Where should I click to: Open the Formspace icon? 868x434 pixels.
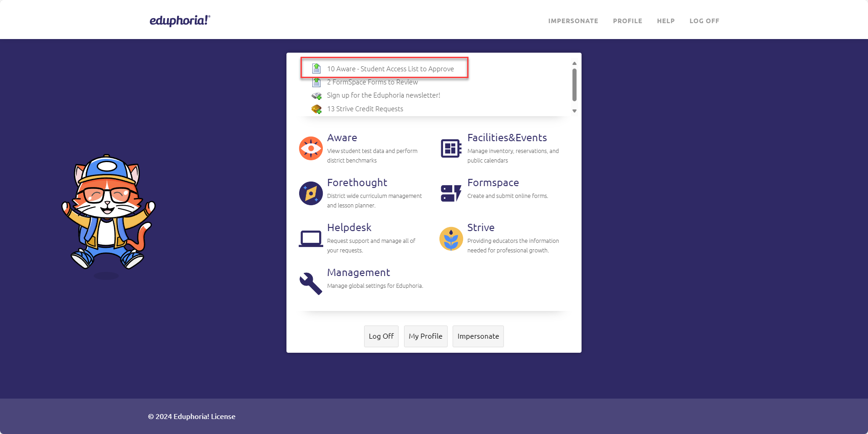(451, 193)
